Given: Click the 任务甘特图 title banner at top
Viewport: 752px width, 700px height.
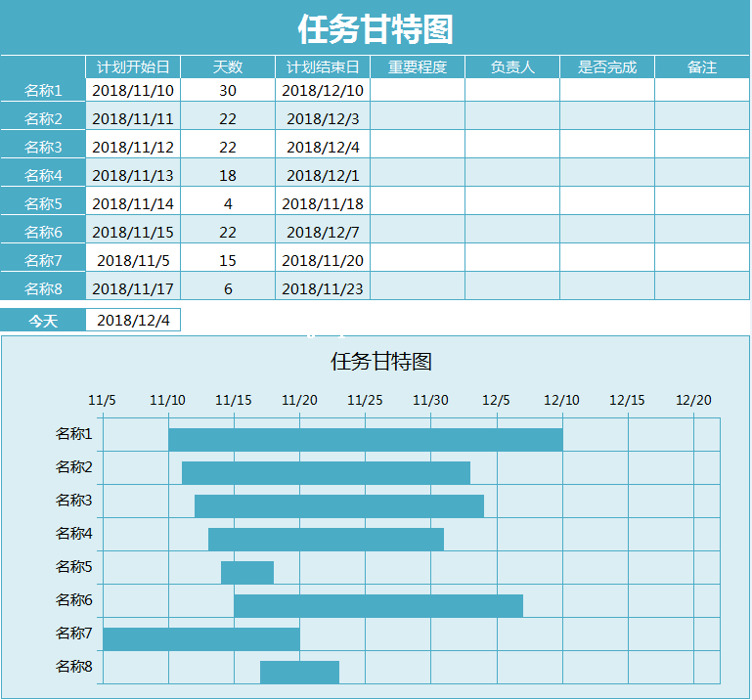Looking at the screenshot, I should (376, 29).
